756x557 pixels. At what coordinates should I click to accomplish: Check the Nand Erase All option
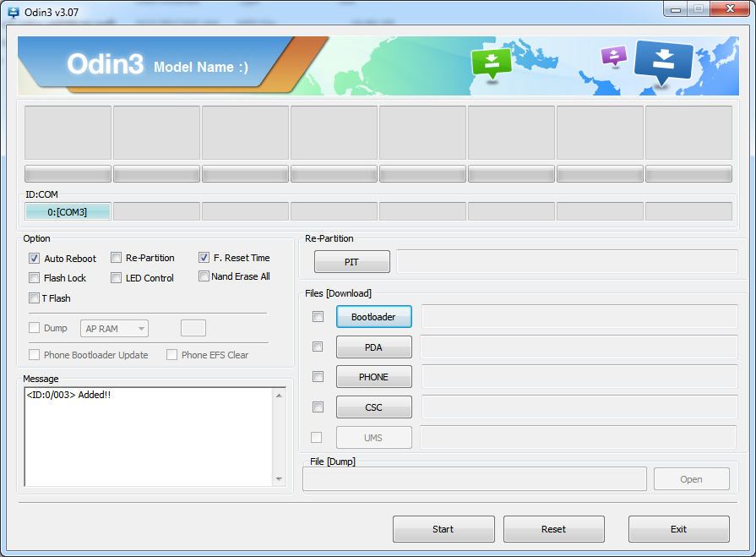[x=204, y=276]
